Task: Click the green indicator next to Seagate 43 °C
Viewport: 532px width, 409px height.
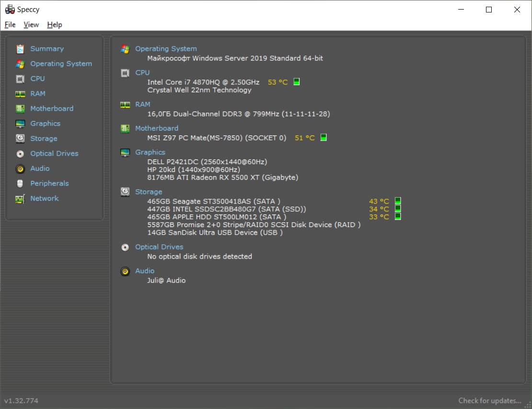Action: 398,201
